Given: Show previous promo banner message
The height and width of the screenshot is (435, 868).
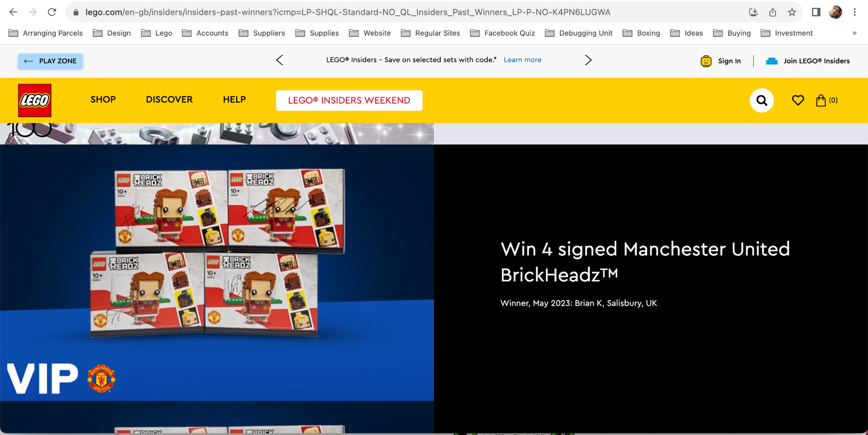Looking at the screenshot, I should pyautogui.click(x=279, y=60).
